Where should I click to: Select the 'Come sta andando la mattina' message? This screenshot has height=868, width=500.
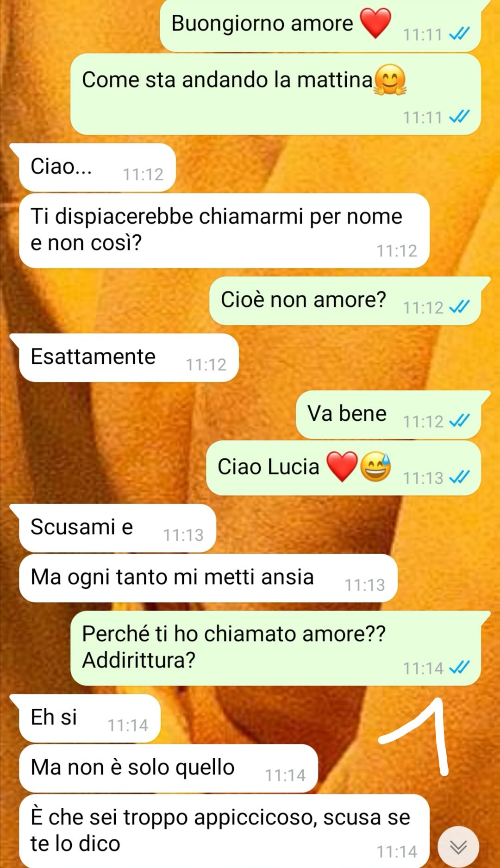click(276, 94)
